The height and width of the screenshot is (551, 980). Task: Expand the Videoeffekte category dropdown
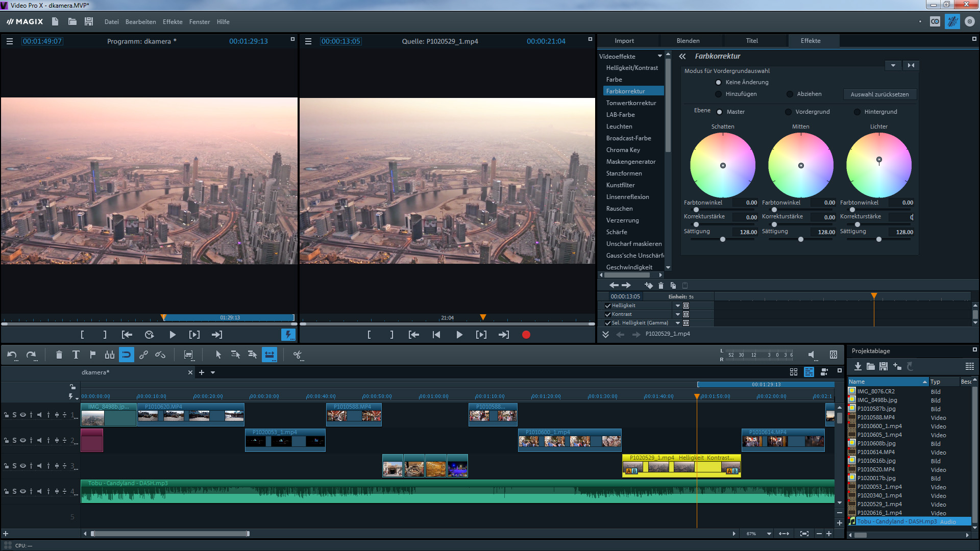click(659, 56)
